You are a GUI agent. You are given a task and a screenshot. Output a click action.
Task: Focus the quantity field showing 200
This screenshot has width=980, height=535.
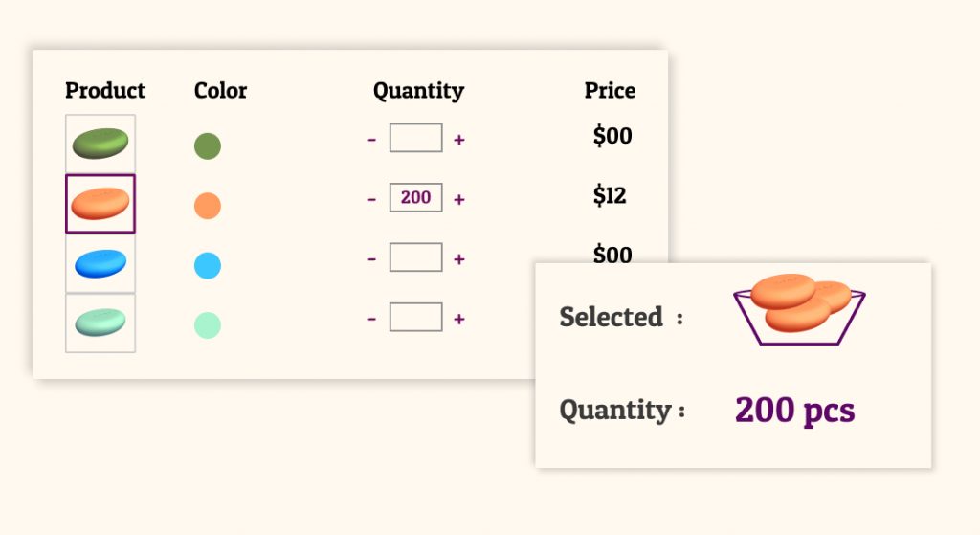(x=416, y=197)
